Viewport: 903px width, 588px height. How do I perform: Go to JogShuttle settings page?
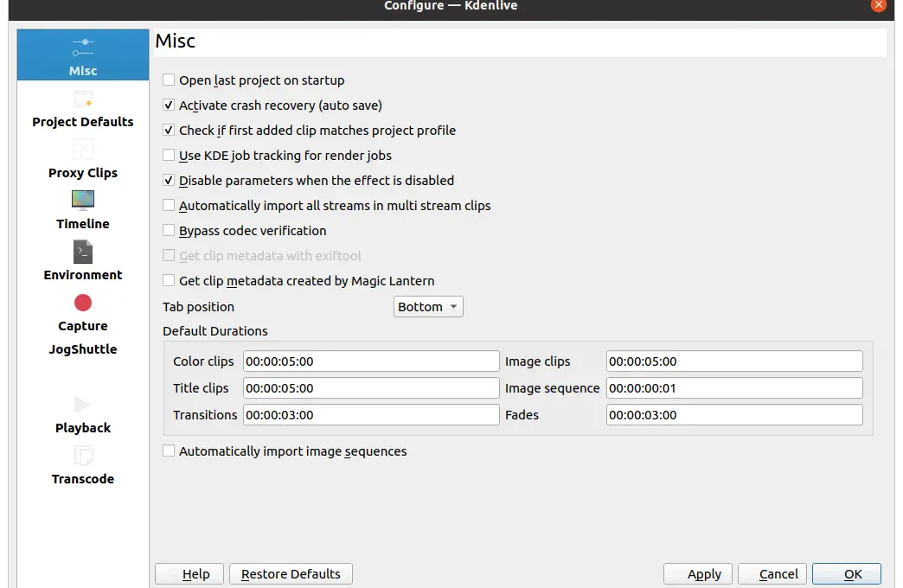(x=83, y=349)
